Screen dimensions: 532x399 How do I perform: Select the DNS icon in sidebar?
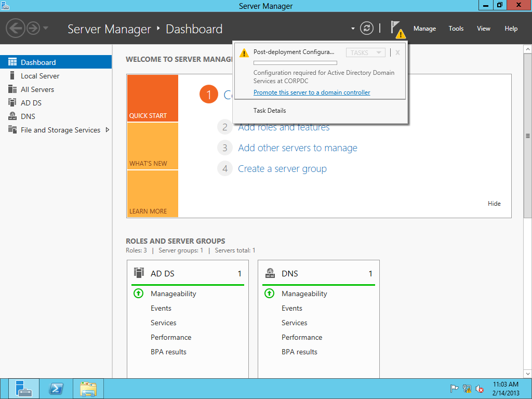12,116
